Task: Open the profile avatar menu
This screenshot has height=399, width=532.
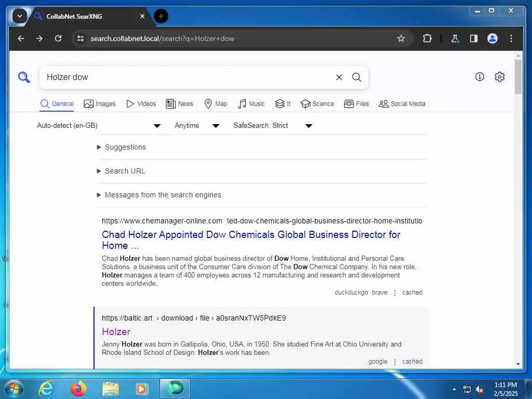Action: tap(493, 38)
